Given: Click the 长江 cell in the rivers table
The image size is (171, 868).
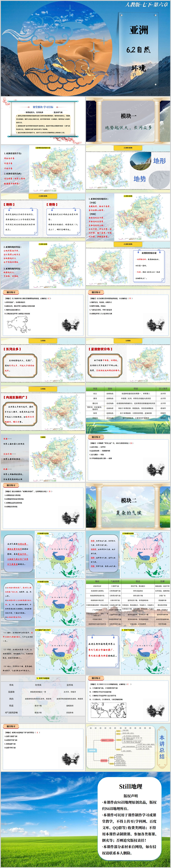Looking at the screenshot, I should (95, 394).
